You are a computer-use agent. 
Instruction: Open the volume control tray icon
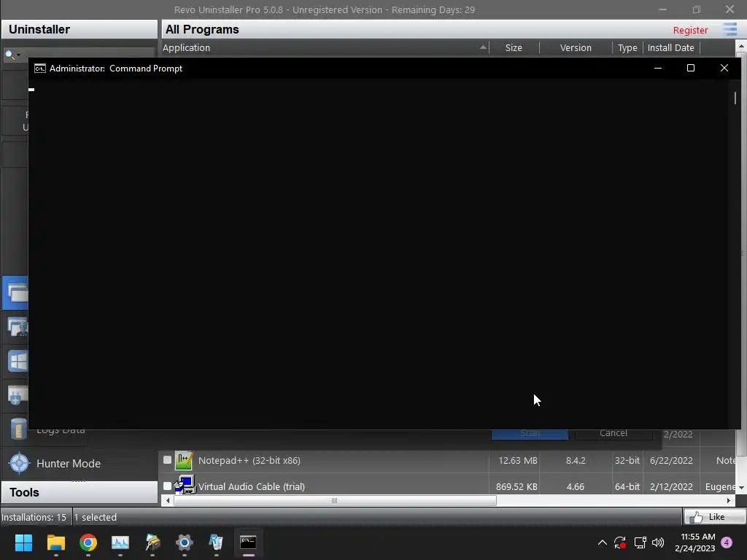658,542
